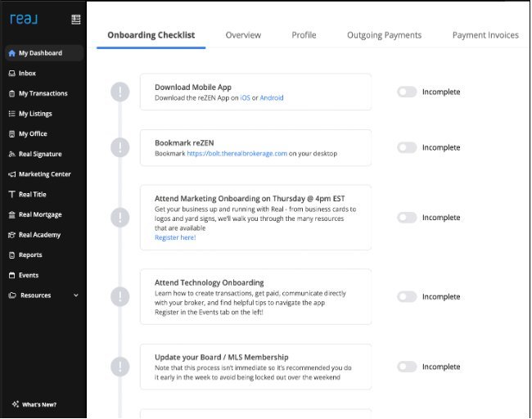Click the sparkle icon beside What's New

click(16, 404)
